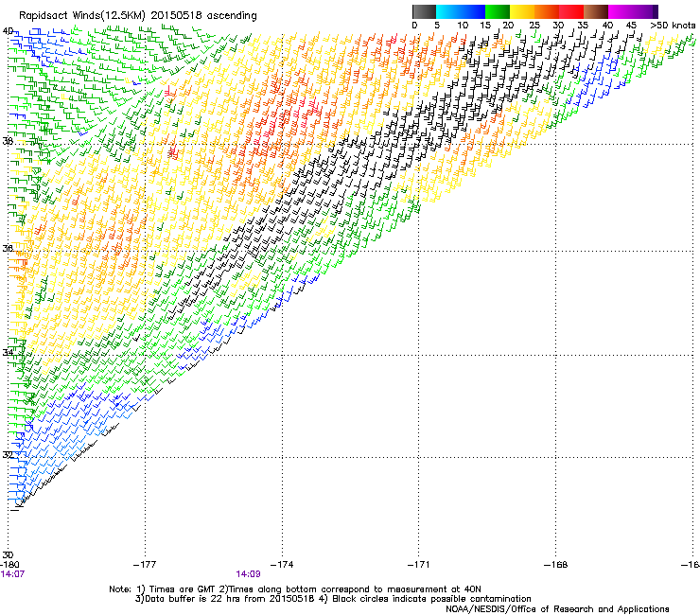Click the '34' latitude axis label
This screenshot has width=700, height=615.
coord(8,352)
